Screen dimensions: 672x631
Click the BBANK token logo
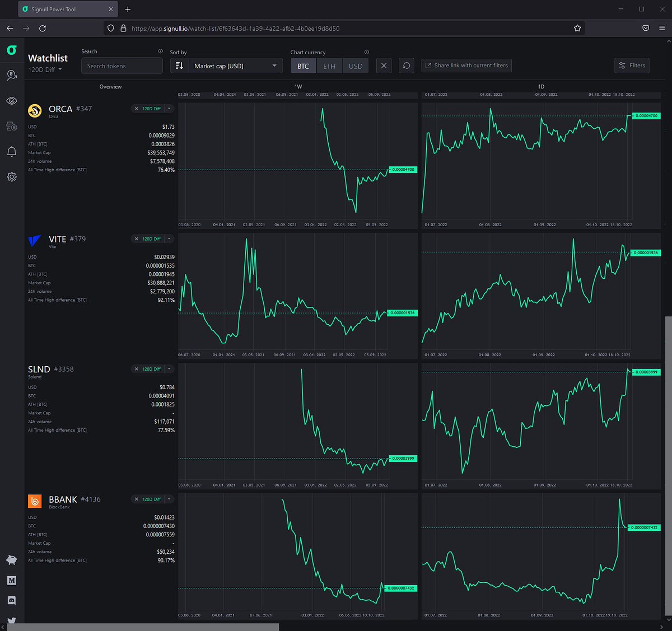click(x=35, y=501)
